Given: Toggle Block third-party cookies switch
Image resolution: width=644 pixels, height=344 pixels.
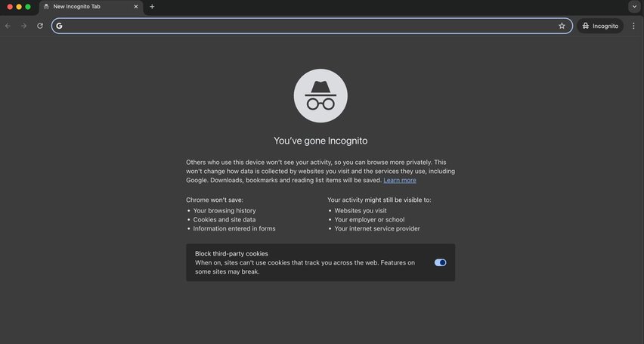Looking at the screenshot, I should (x=440, y=262).
